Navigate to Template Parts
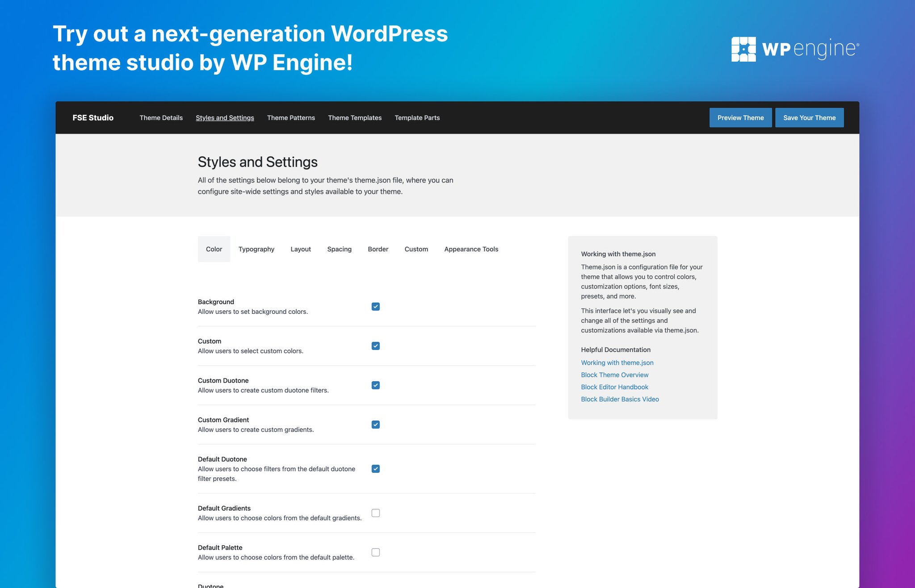 point(416,117)
